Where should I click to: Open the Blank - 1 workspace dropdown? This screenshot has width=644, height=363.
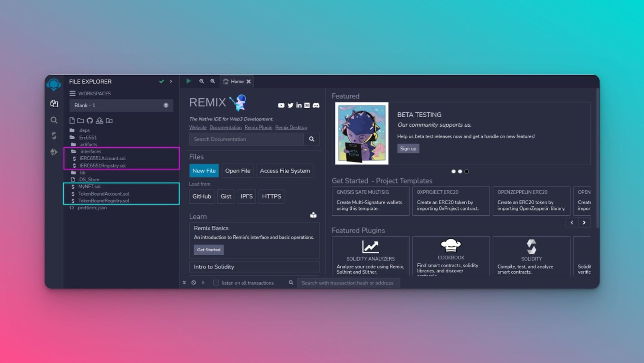click(x=121, y=105)
